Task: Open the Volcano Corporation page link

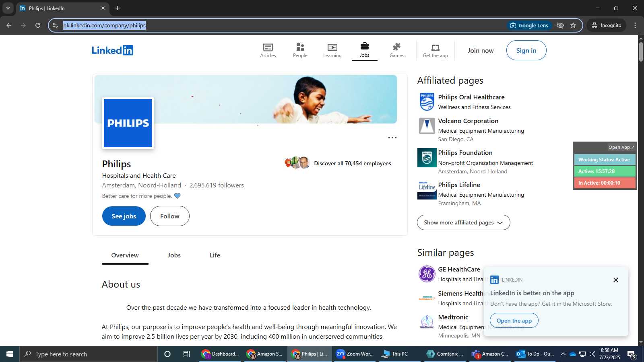Action: tap(468, 121)
